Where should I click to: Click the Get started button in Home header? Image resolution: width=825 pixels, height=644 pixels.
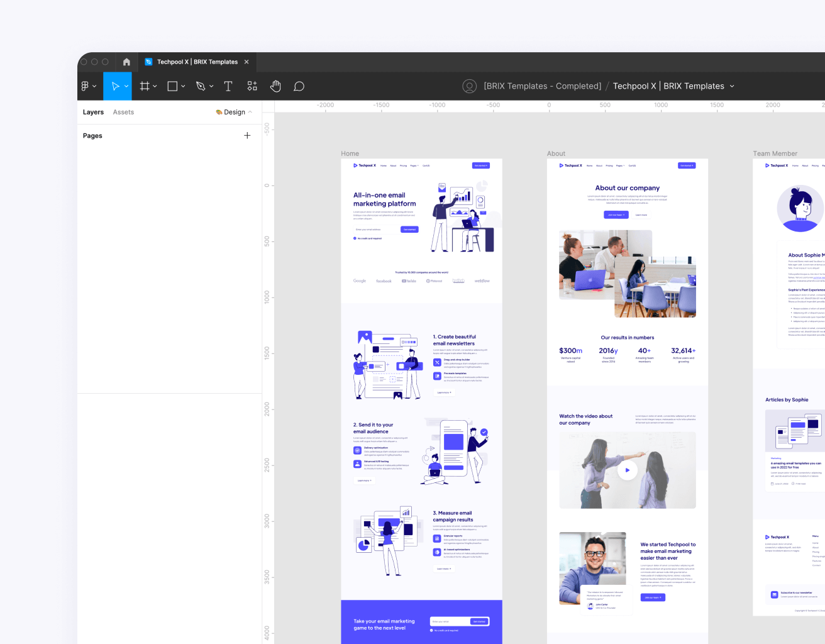[481, 165]
